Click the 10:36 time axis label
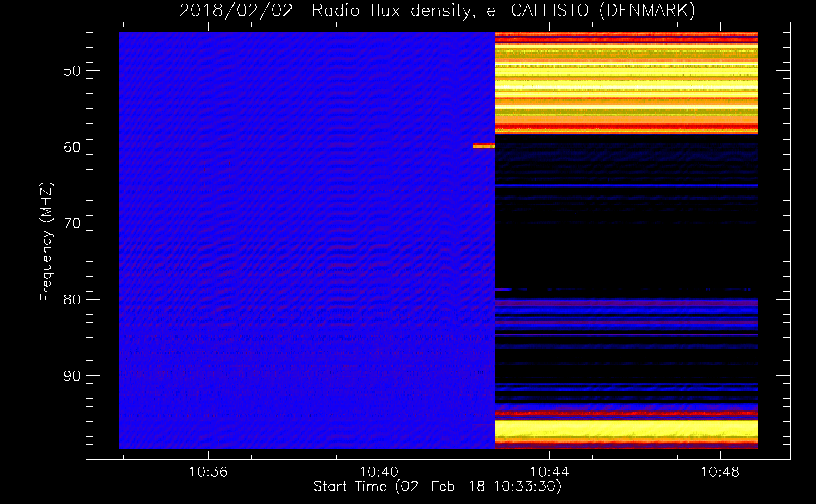 (208, 472)
